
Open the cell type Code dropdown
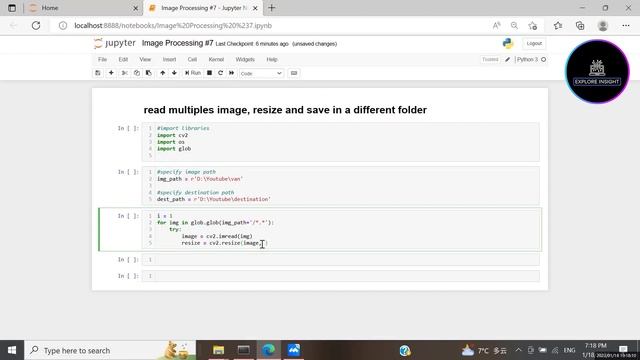coord(261,73)
